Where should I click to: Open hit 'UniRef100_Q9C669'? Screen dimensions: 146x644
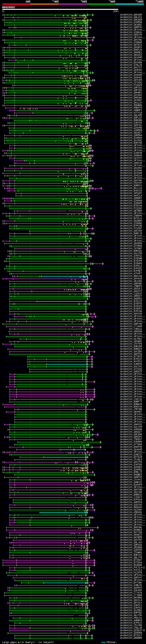131,15
